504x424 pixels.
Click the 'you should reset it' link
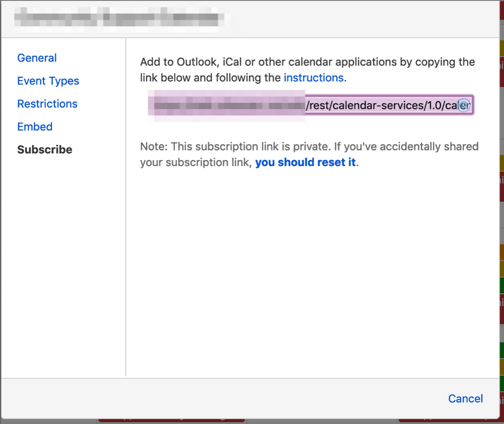tap(305, 162)
